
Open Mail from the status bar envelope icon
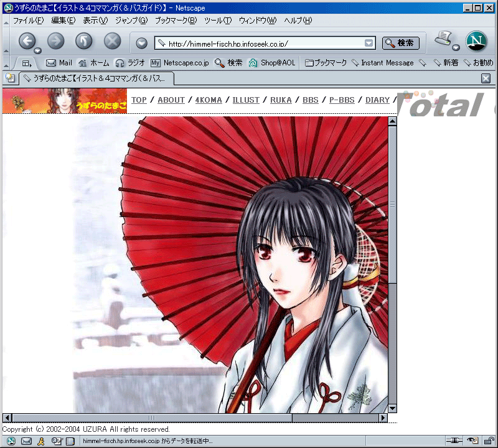pos(26,441)
